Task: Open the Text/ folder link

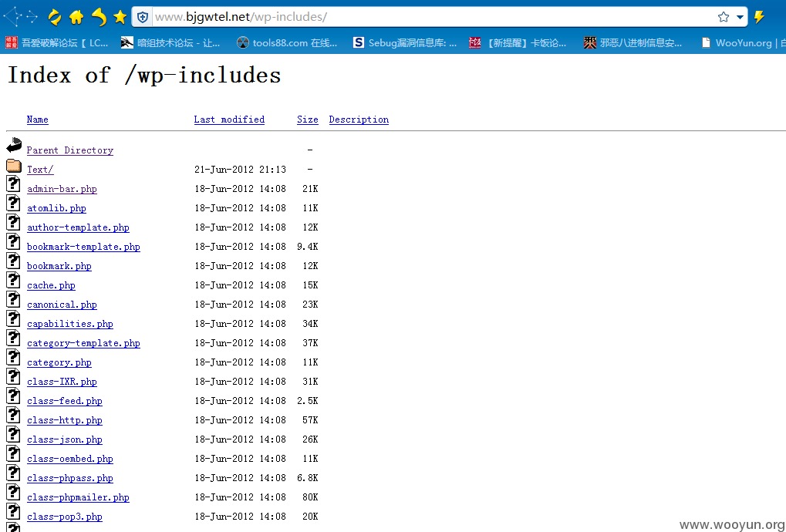Action: coord(40,170)
